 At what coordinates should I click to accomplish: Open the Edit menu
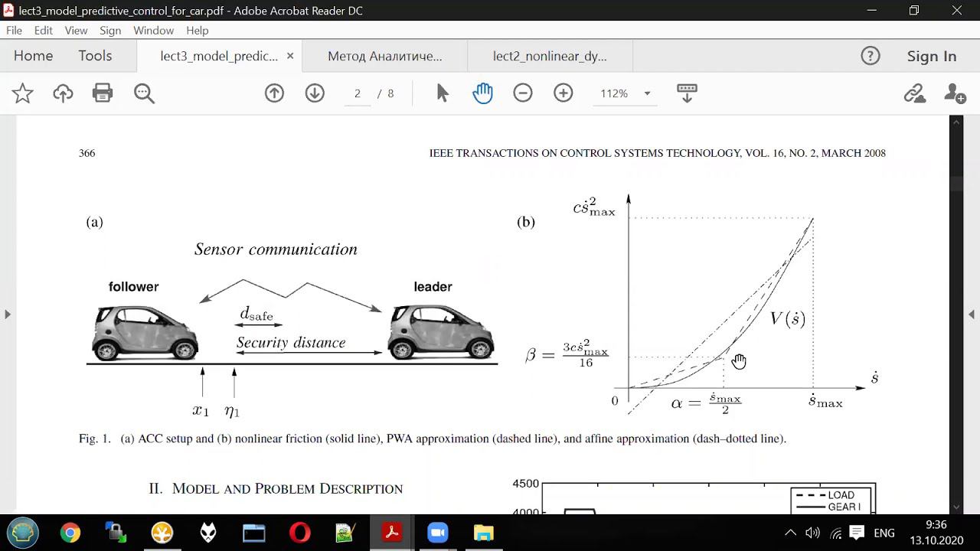(x=44, y=31)
